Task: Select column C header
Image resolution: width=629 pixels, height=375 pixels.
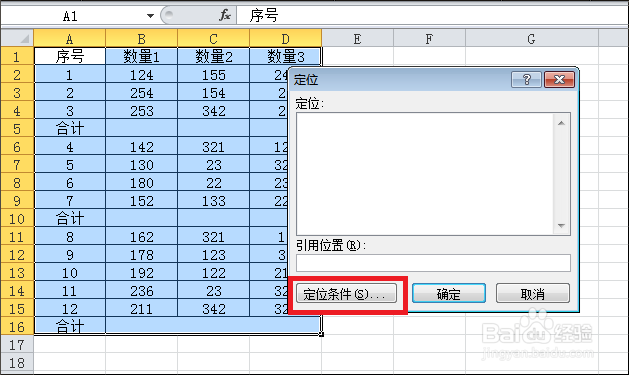Action: pos(213,39)
